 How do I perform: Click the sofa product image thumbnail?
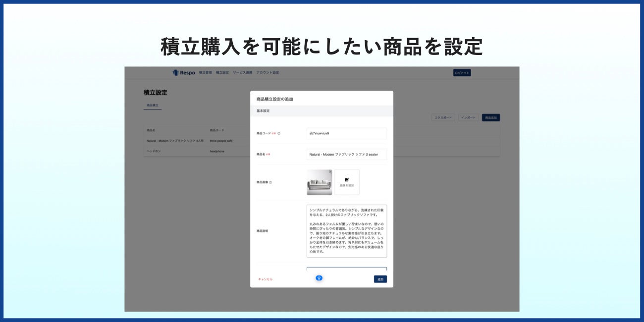point(320,182)
